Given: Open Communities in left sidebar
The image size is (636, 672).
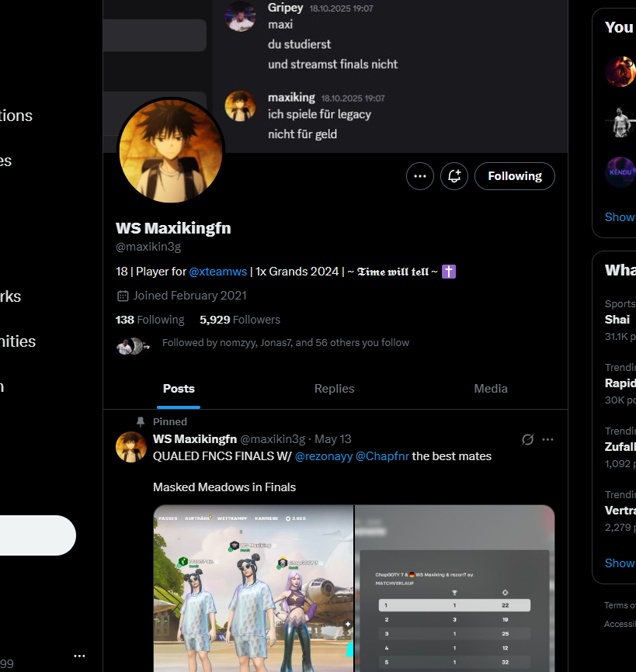Looking at the screenshot, I should click(18, 341).
